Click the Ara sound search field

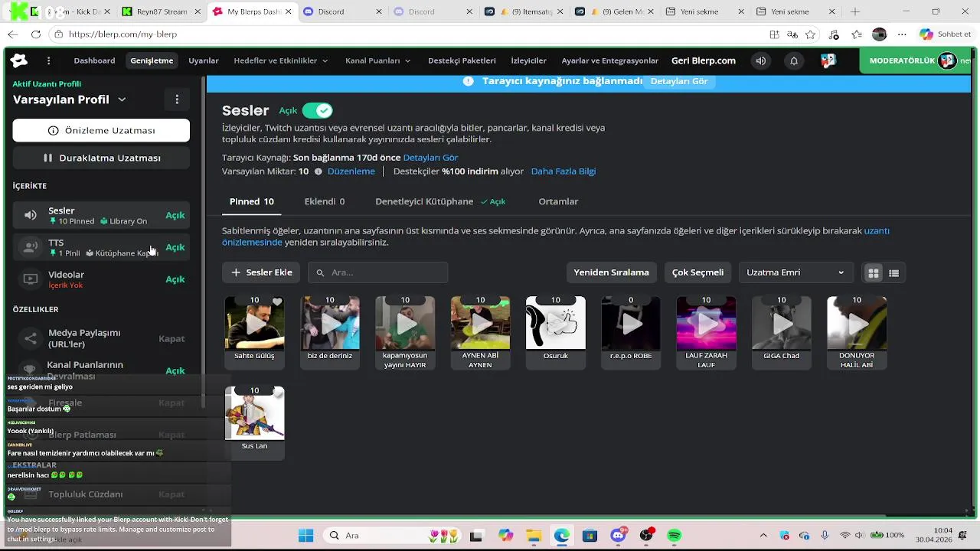pyautogui.click(x=377, y=272)
